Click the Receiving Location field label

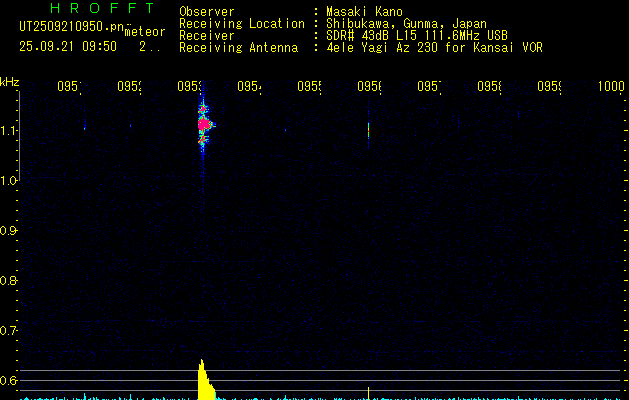[x=241, y=23]
